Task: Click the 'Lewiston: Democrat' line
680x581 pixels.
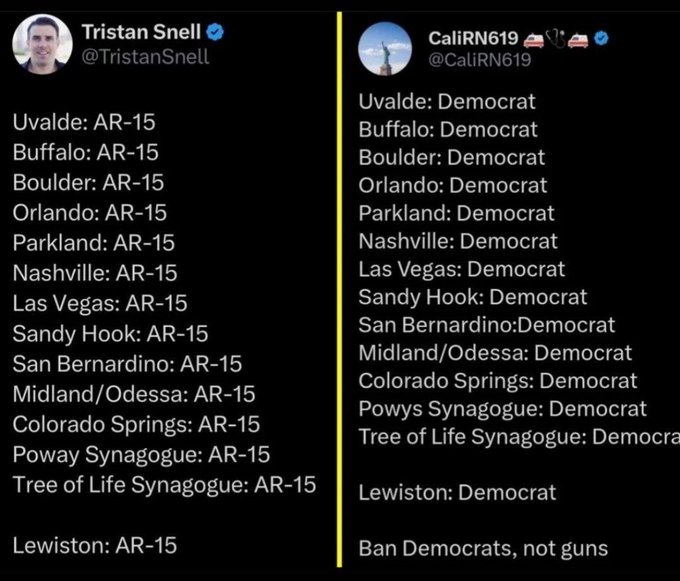Action: click(x=457, y=493)
